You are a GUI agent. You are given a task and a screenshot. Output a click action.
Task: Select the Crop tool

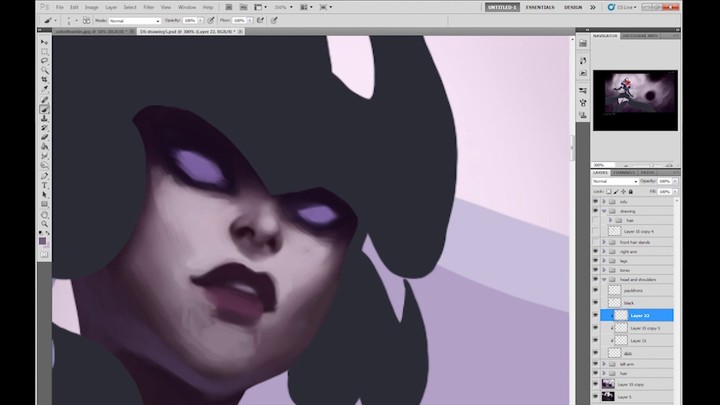(x=45, y=79)
